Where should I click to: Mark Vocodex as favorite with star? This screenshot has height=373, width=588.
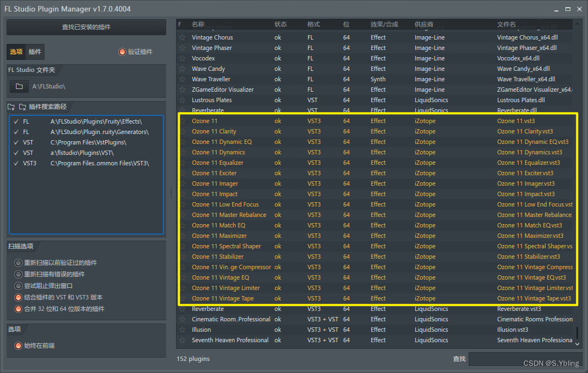point(182,58)
